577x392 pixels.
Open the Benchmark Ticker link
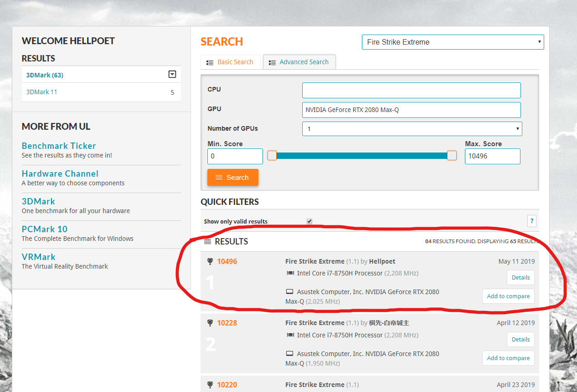click(59, 146)
